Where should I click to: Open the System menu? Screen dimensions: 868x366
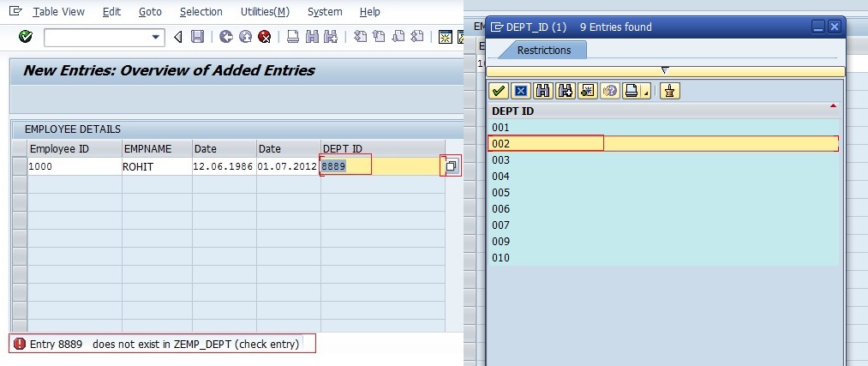pyautogui.click(x=325, y=12)
